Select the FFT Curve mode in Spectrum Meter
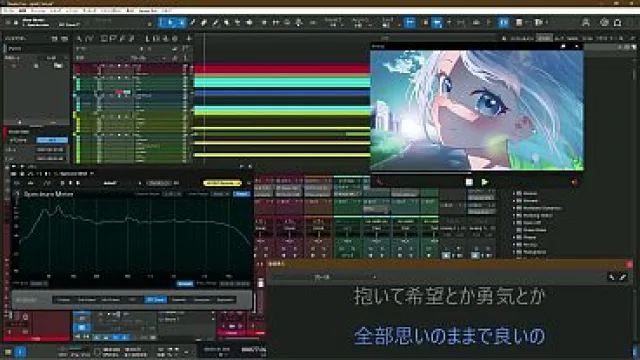Image resolution: width=640 pixels, height=360 pixels. (156, 300)
